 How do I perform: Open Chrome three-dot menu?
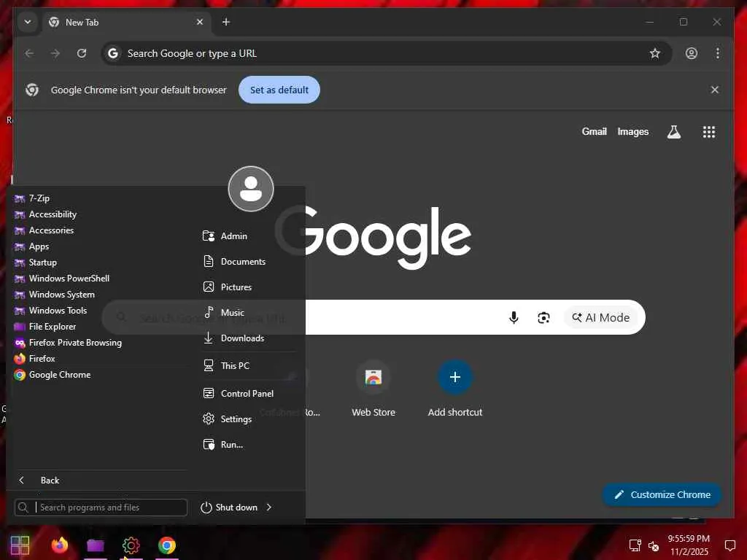[x=718, y=53]
